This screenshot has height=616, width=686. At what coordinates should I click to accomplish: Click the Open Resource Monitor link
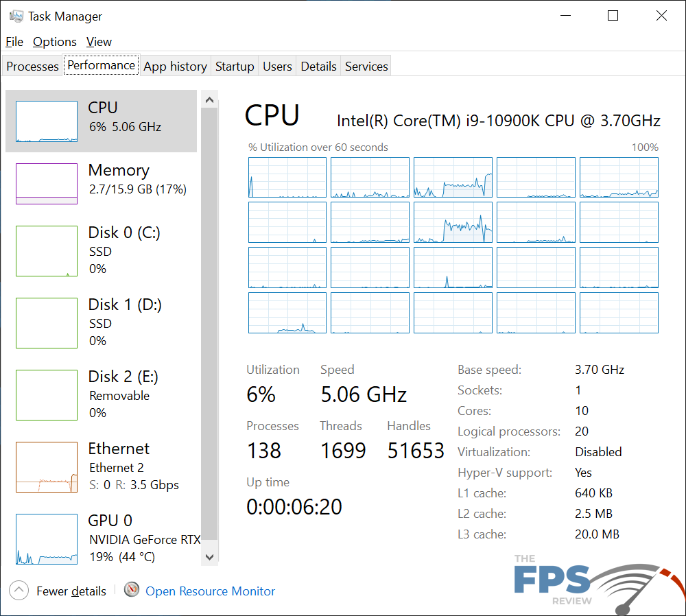pyautogui.click(x=210, y=591)
